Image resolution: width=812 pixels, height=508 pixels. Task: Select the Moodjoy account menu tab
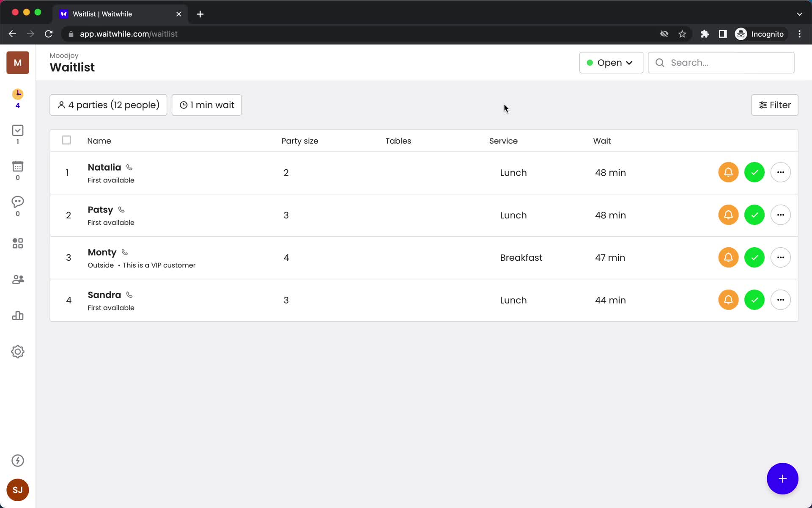(x=17, y=63)
